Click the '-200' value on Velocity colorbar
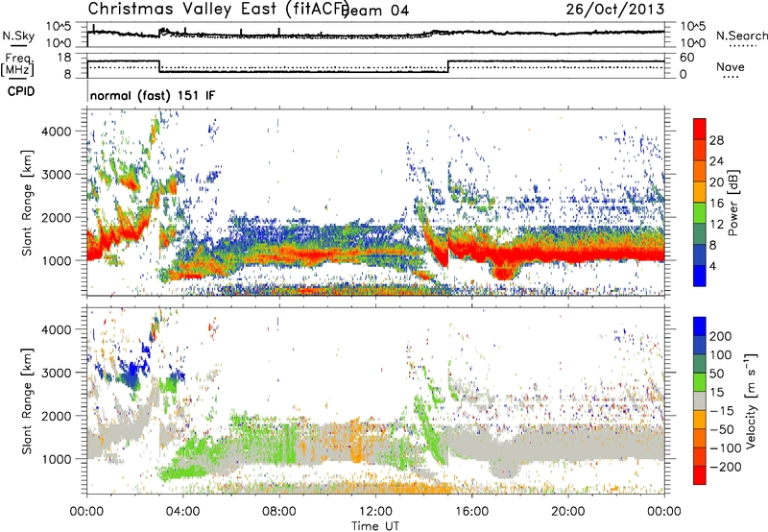 point(726,467)
